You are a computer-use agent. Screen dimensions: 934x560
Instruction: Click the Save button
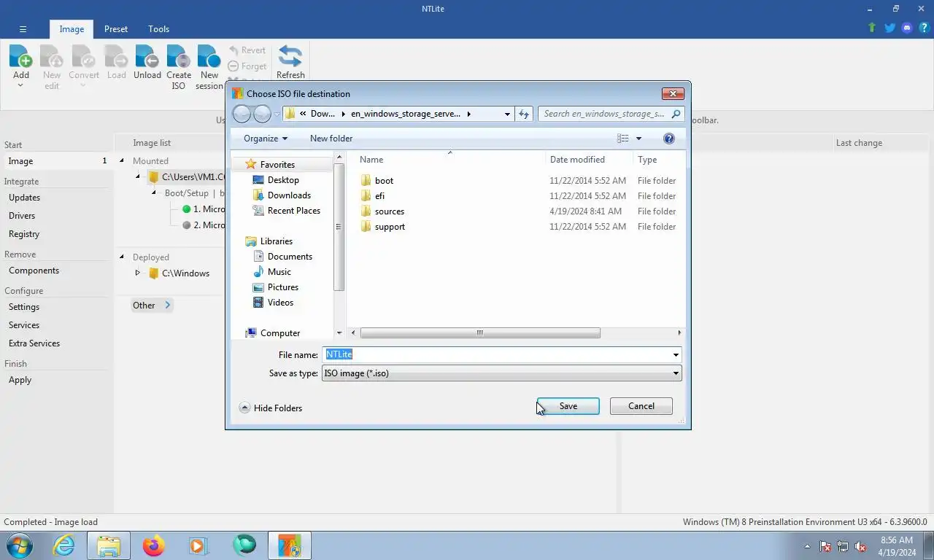568,406
